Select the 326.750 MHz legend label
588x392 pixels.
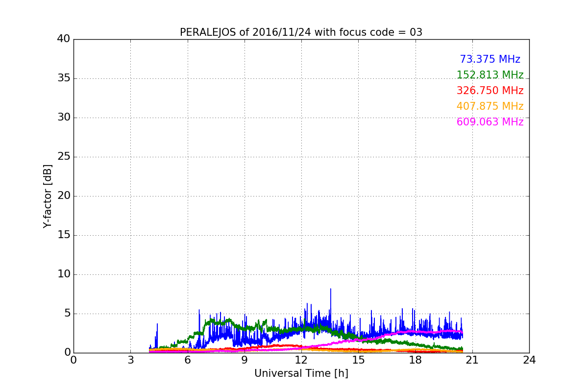490,91
